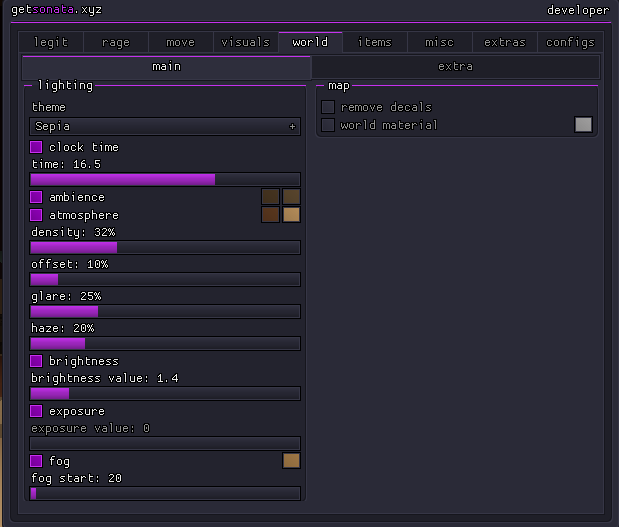The image size is (619, 527).
Task: Click the 'time: 16.5' value text
Action: (x=66, y=164)
